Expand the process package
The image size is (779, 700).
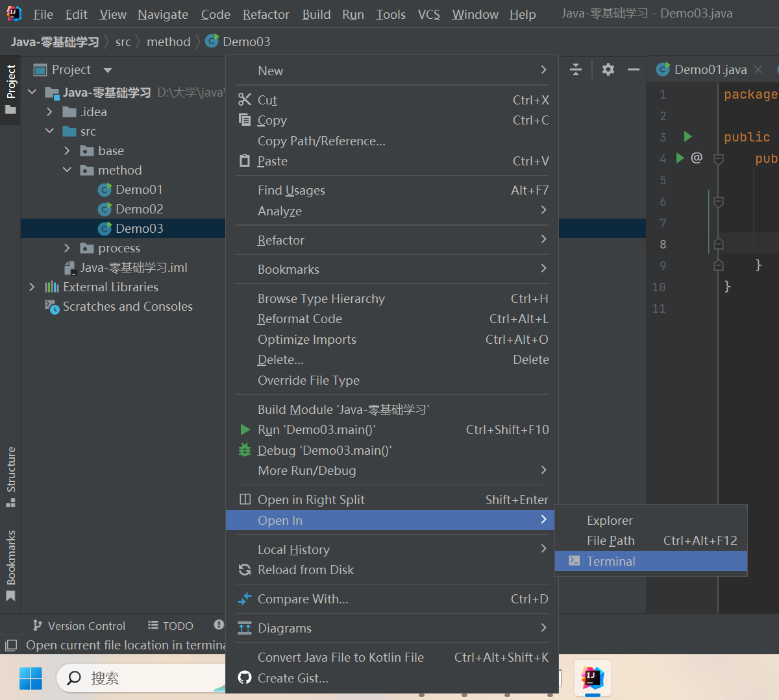point(67,248)
